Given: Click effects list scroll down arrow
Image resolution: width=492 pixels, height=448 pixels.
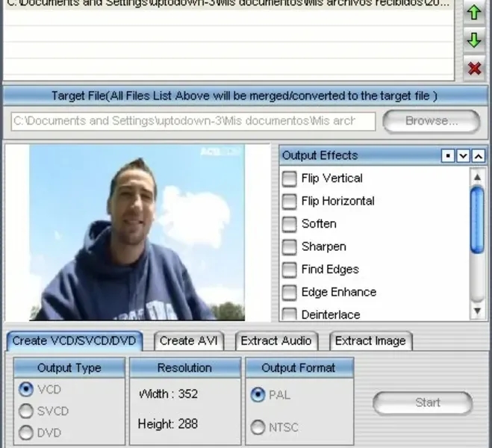Looking at the screenshot, I should click(x=477, y=311).
